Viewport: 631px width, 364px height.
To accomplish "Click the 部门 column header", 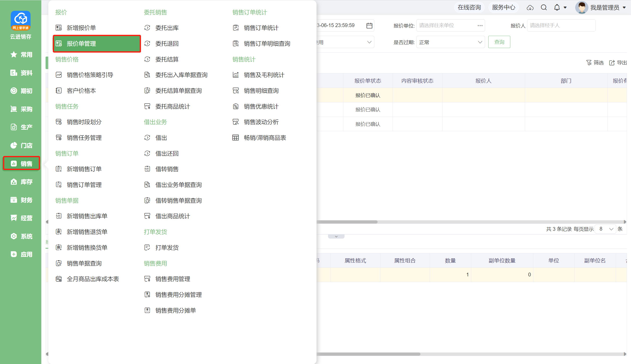I will point(566,81).
